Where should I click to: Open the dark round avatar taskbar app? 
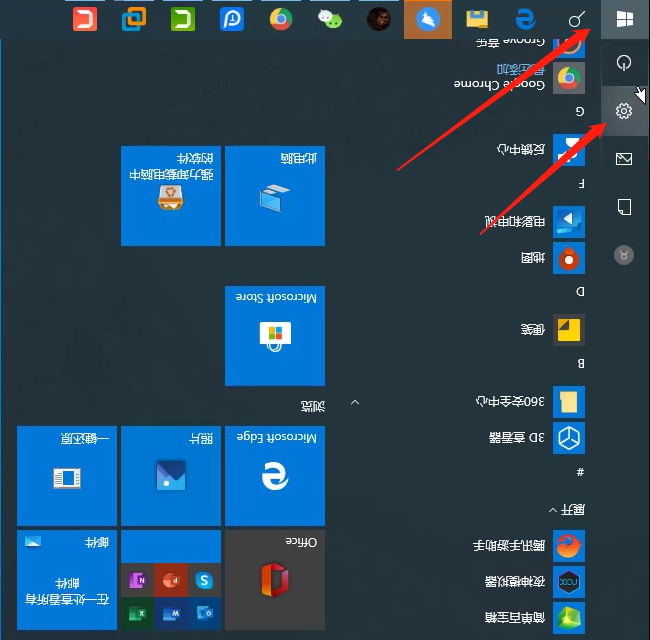[x=379, y=19]
